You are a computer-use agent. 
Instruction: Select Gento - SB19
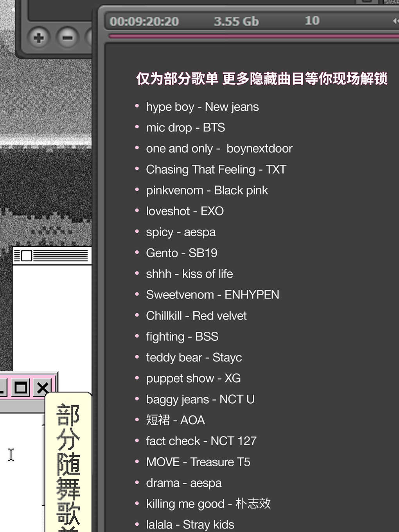click(182, 253)
